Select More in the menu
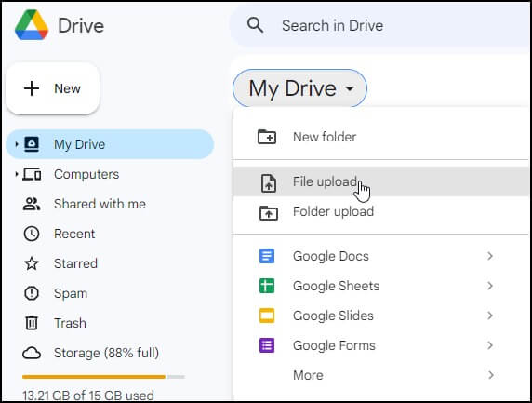Viewport: 532px width, 403px height. point(381,375)
